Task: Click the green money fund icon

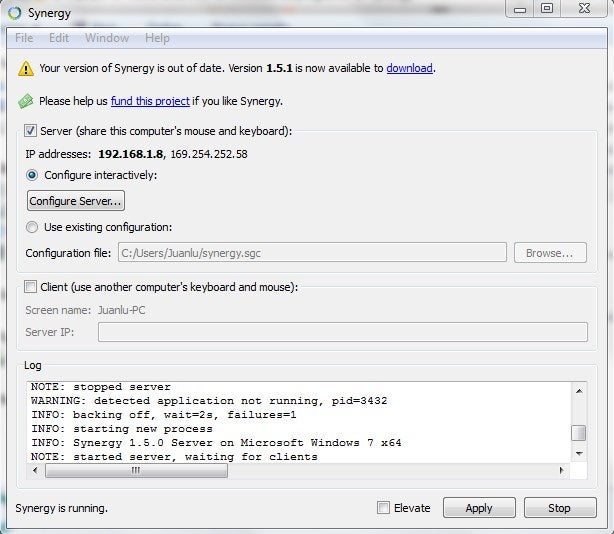Action: pos(26,101)
